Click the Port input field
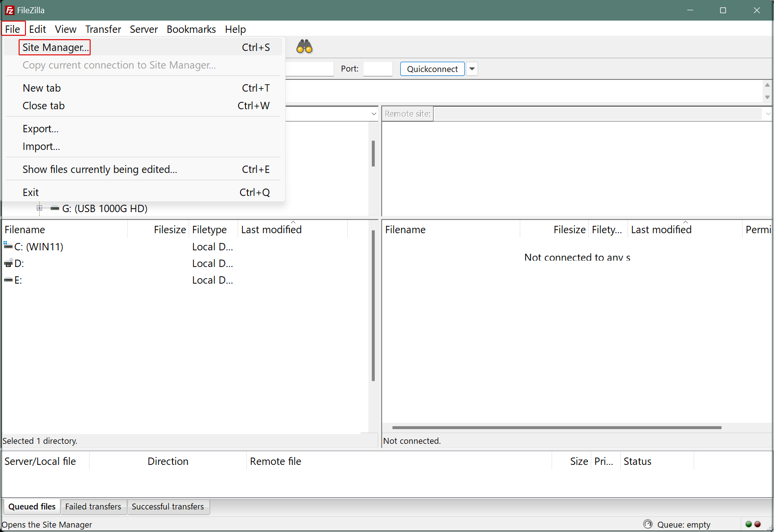Screen dimensions: 774x532 click(378, 69)
